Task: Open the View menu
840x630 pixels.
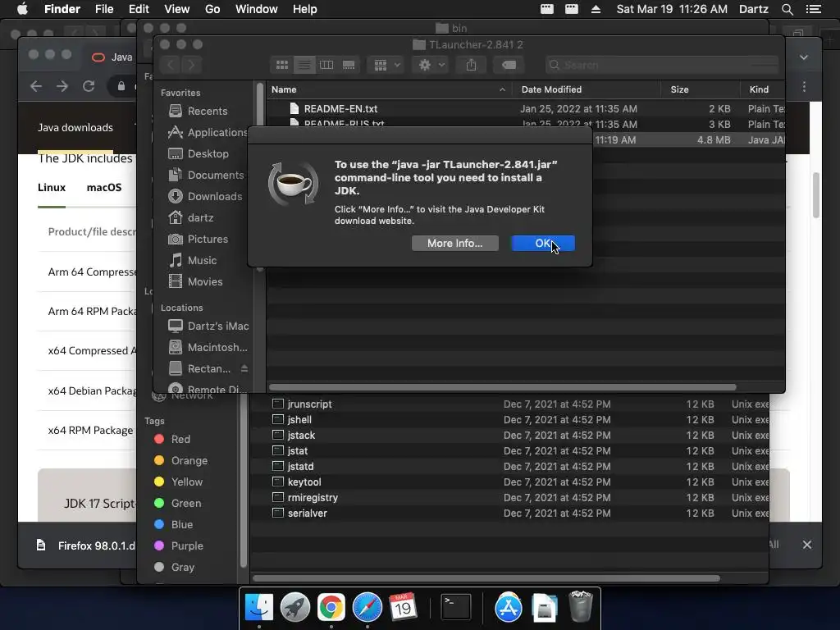Action: pyautogui.click(x=177, y=9)
